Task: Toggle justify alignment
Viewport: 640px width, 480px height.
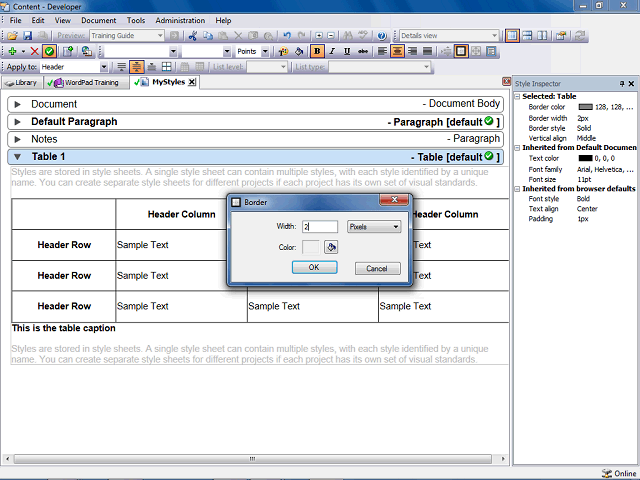Action: 428,51
